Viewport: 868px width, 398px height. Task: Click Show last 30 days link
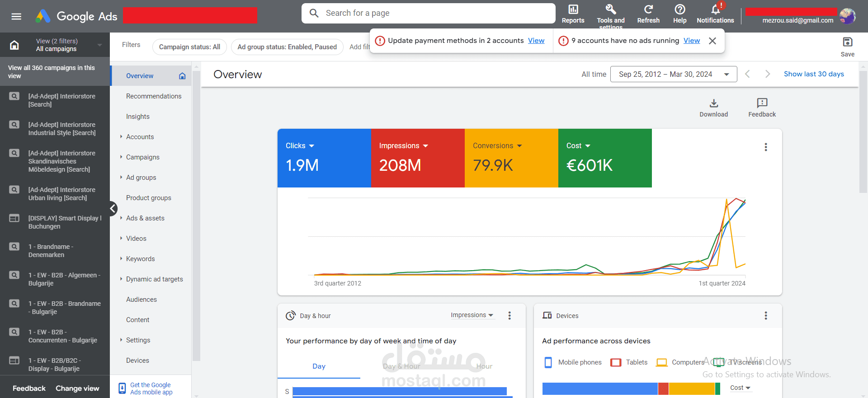pos(814,74)
